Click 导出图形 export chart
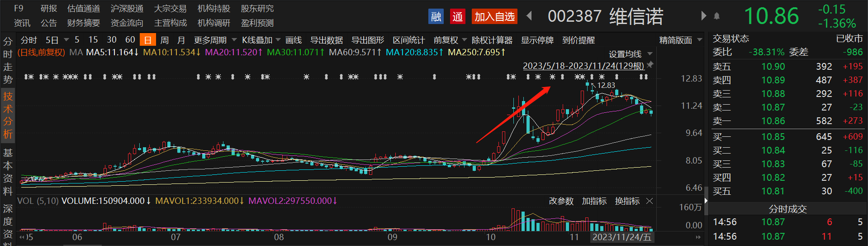This screenshot has width=868, height=246. pyautogui.click(x=368, y=40)
